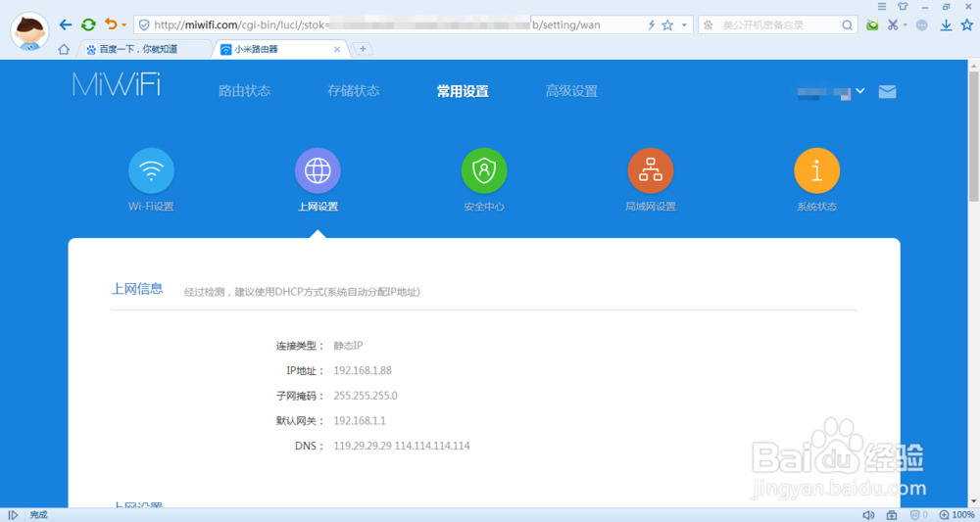Click the site security shield icon
Screen dimensions: 980x522
click(x=144, y=25)
